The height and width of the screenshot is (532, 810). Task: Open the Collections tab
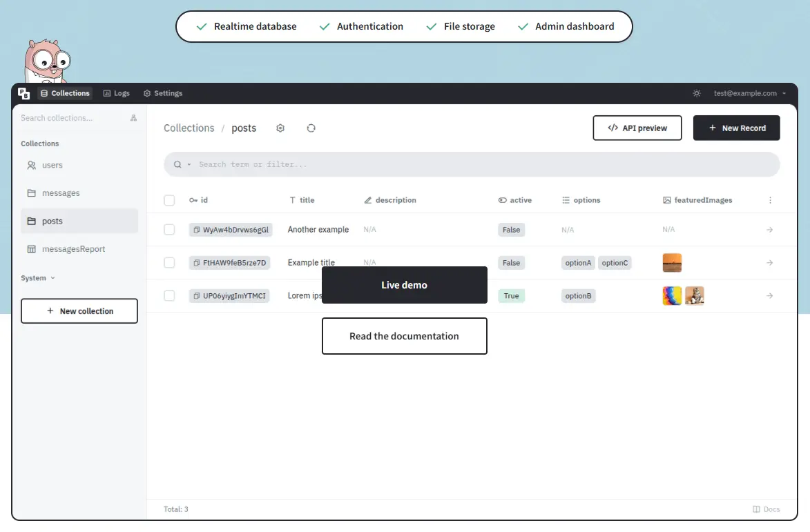[65, 93]
